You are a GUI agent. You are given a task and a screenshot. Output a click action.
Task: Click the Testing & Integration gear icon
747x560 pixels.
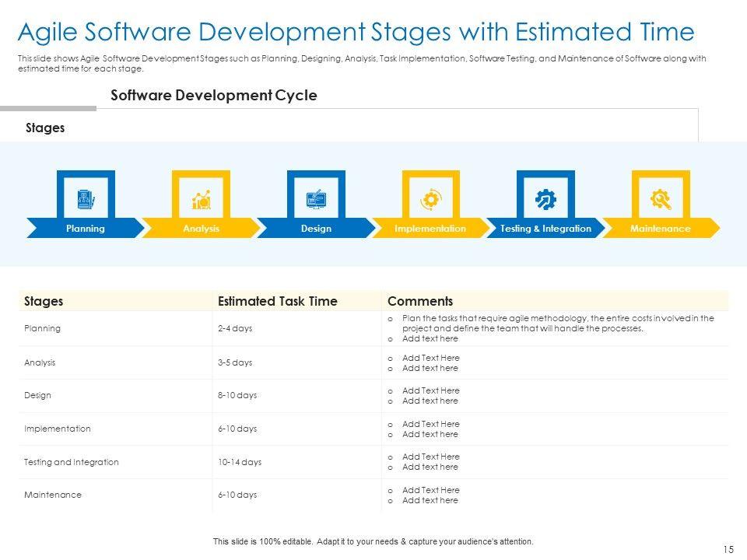545,199
